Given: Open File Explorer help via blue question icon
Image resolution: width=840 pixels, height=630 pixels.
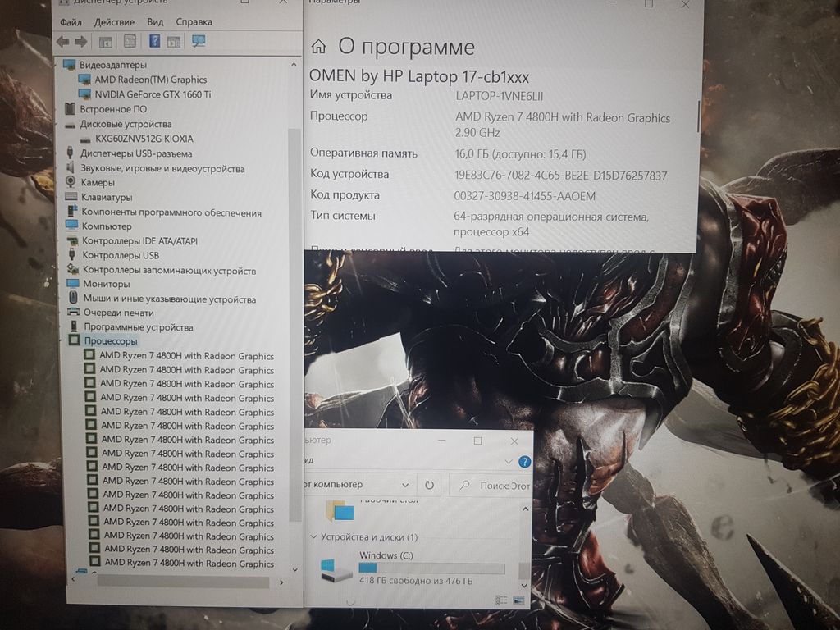Looking at the screenshot, I should tap(524, 462).
